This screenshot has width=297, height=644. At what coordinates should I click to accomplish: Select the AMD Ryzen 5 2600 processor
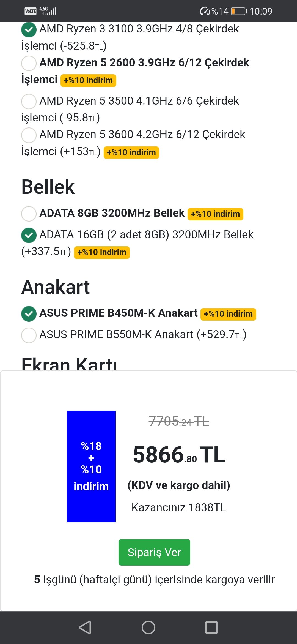(29, 63)
